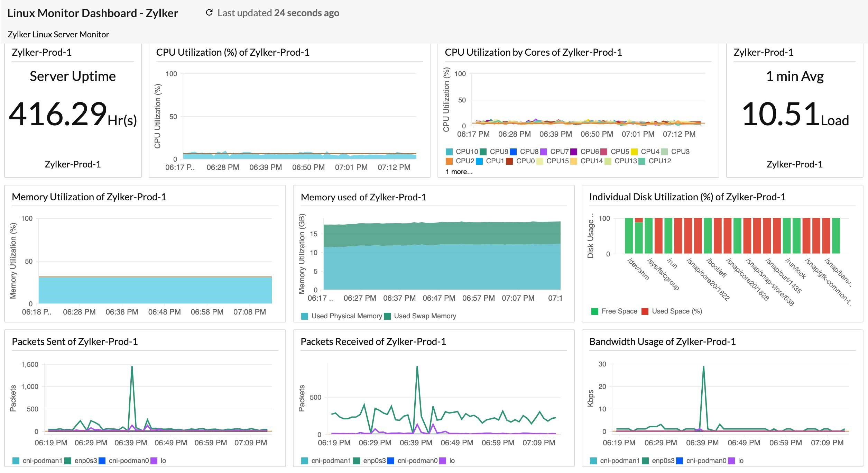Toggle CPU4 series in cores legend

pos(645,152)
